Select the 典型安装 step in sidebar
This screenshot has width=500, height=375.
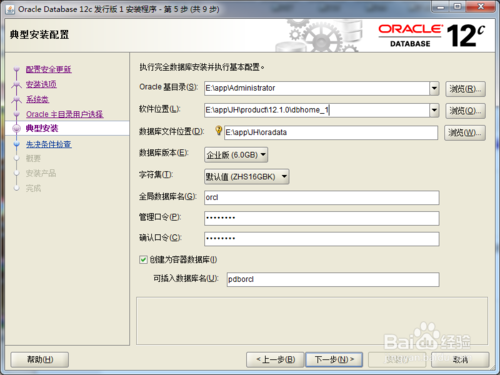42,128
